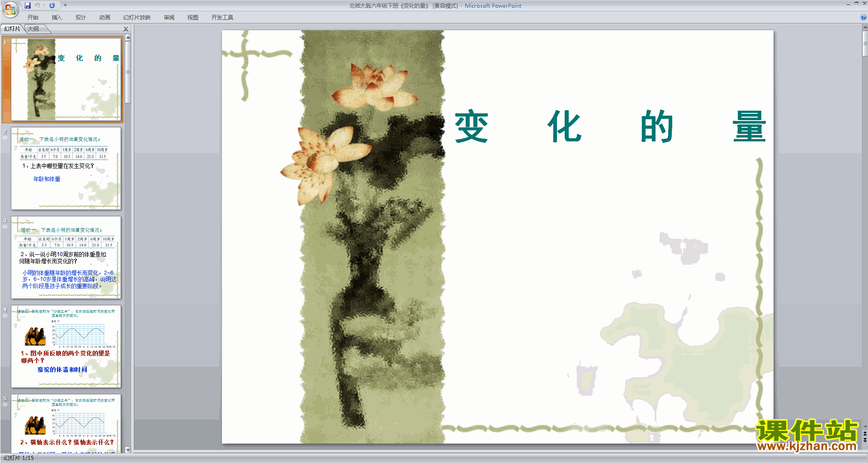Switch to the 幻灯片 pane tab

(x=12, y=29)
